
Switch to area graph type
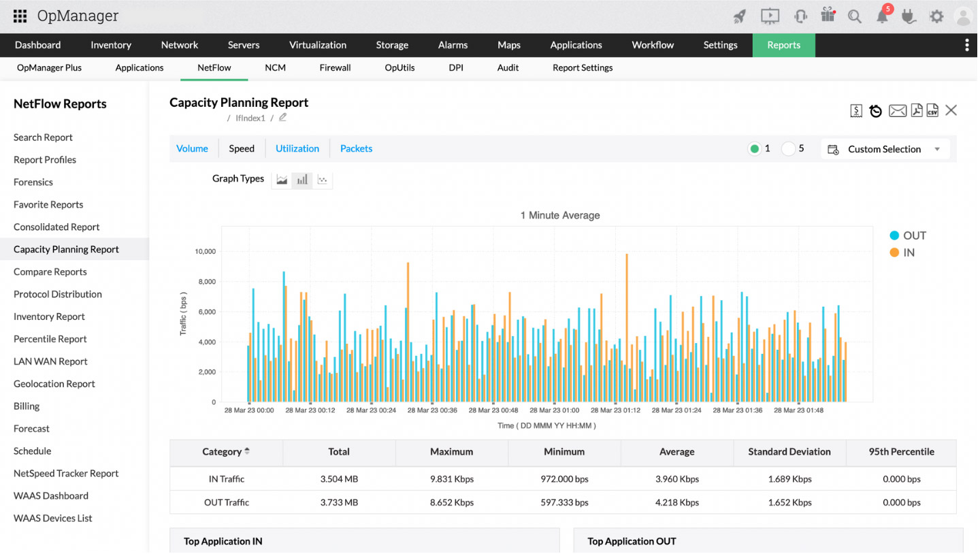[x=282, y=180]
